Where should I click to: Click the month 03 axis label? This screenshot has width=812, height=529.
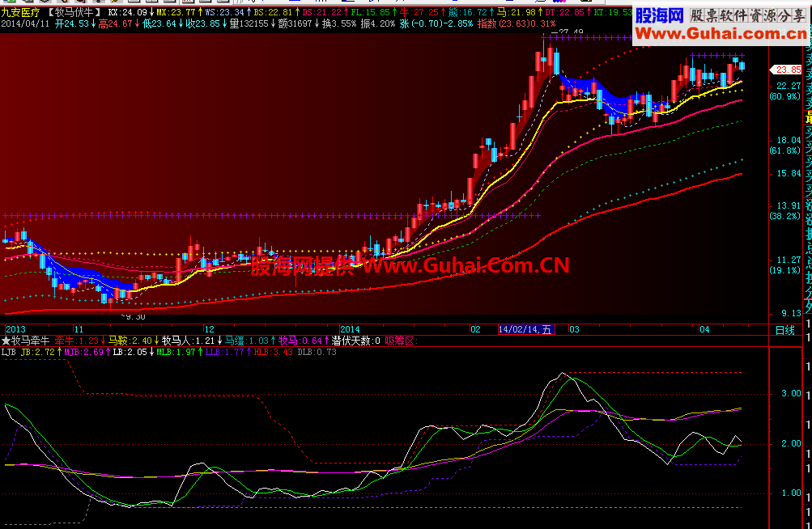pyautogui.click(x=574, y=330)
